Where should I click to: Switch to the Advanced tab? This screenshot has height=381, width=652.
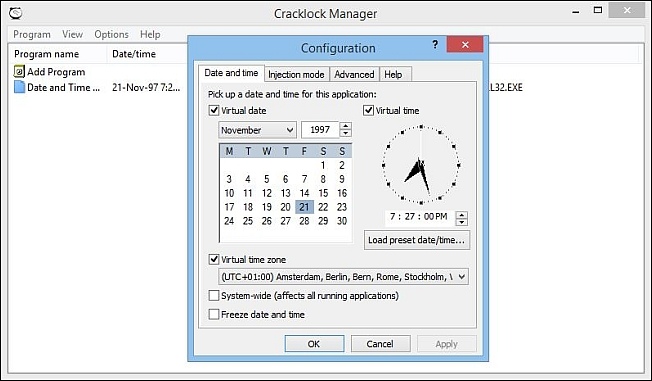click(x=354, y=74)
